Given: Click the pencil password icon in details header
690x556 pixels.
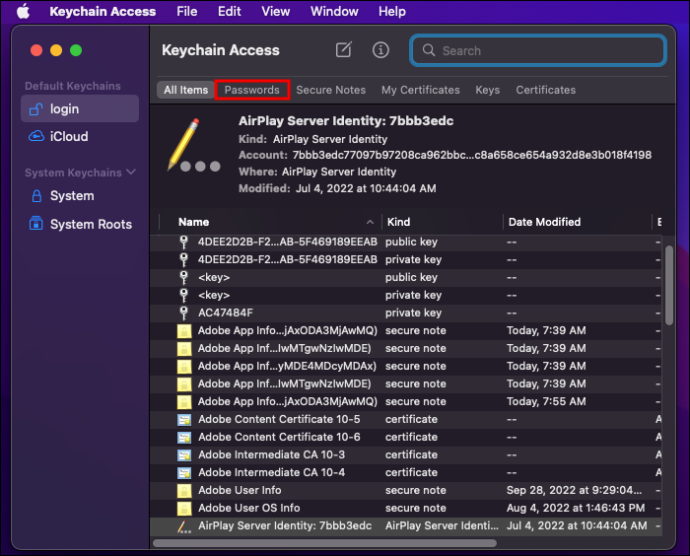Looking at the screenshot, I should point(194,145).
